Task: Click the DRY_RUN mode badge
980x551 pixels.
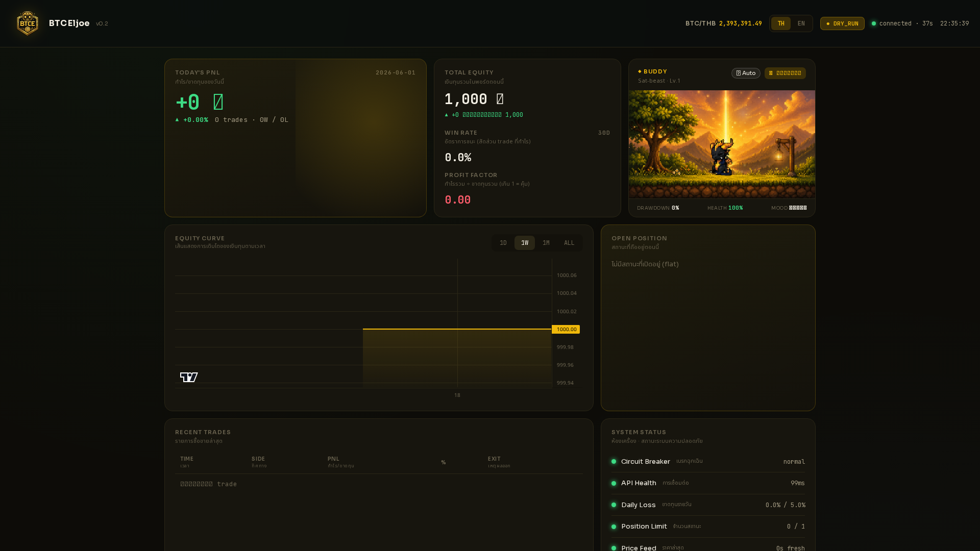Action: (842, 23)
